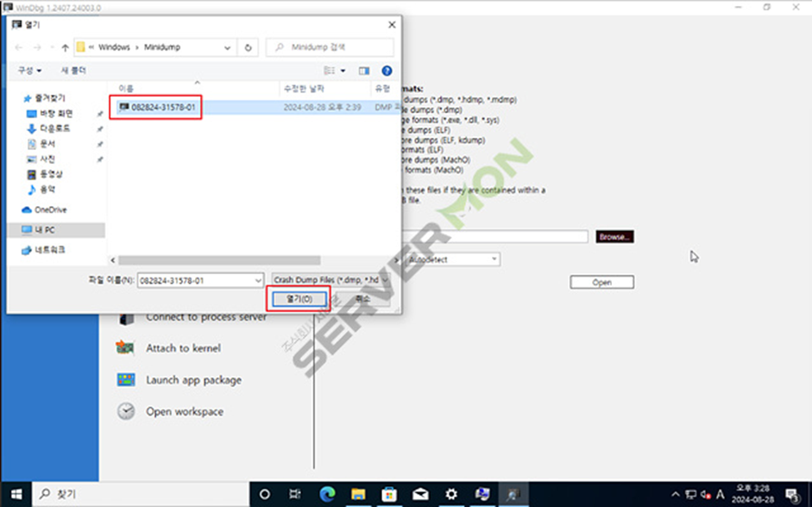Refresh the Minidump folder view
The image size is (812, 507).
pos(248,47)
